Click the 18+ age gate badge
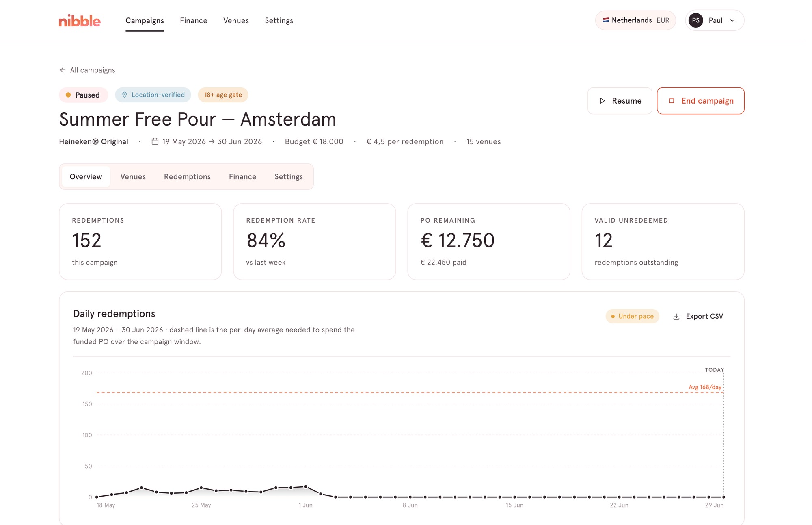 (223, 95)
